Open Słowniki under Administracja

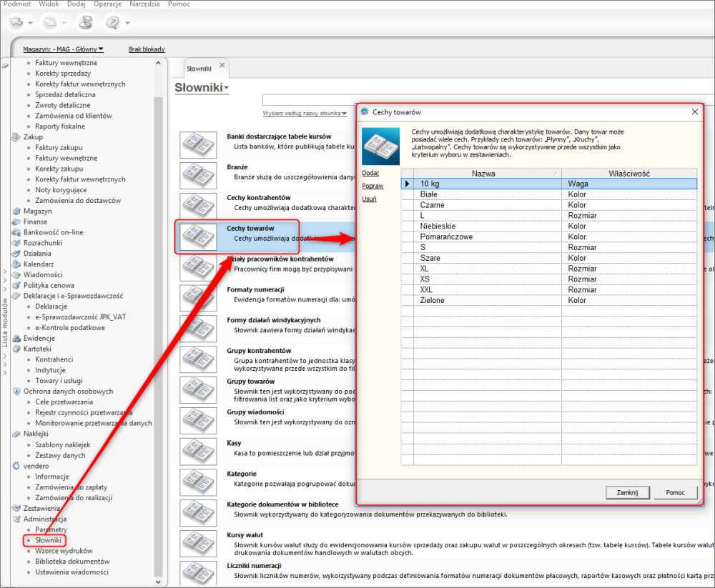point(49,540)
